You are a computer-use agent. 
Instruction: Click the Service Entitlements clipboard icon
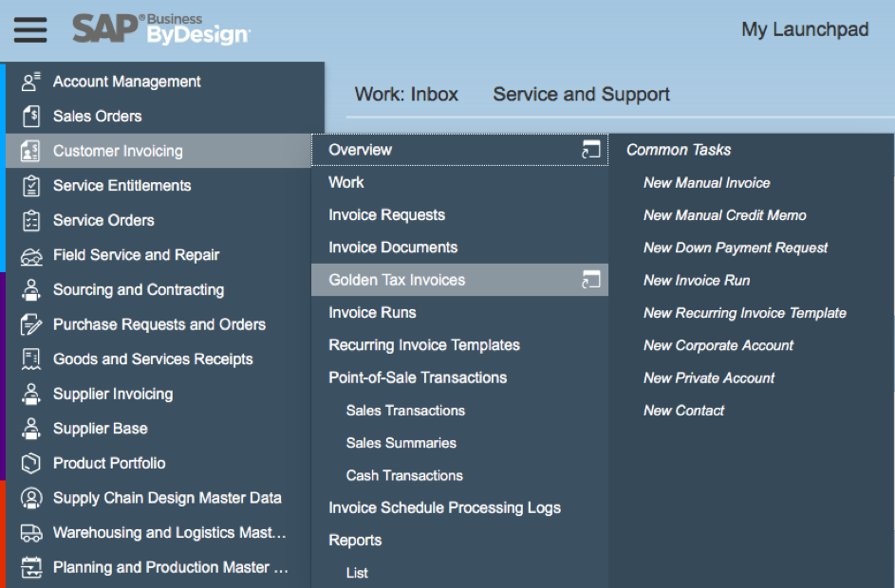(x=30, y=186)
